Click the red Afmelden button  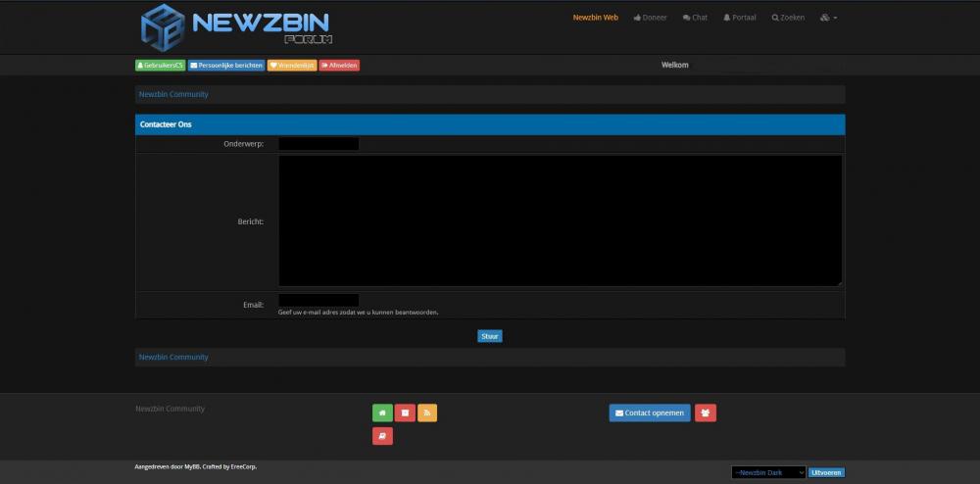click(x=339, y=66)
